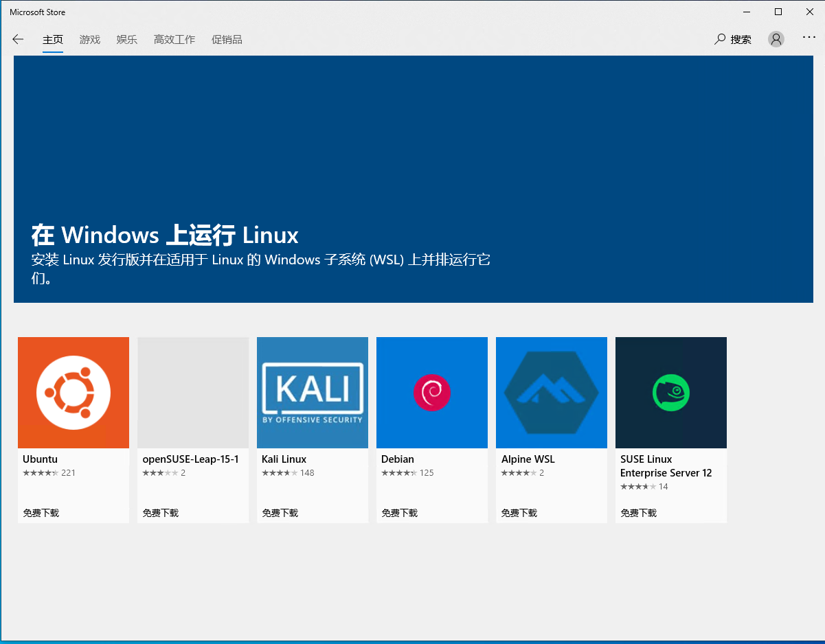
Task: Click 免费下载 under Ubuntu
Action: point(41,513)
